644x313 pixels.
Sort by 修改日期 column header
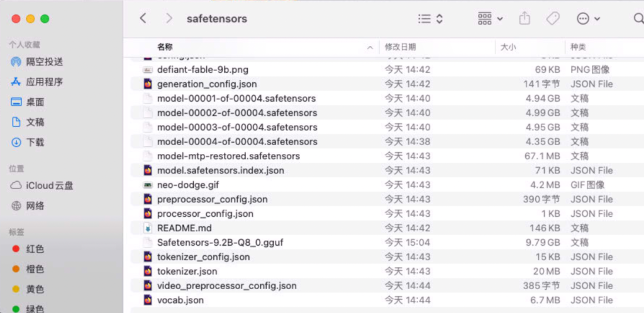pos(400,47)
